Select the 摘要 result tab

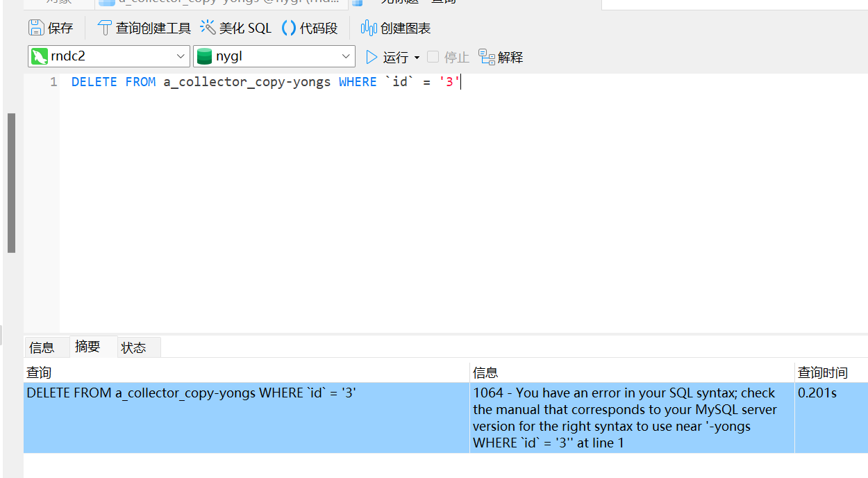click(87, 347)
